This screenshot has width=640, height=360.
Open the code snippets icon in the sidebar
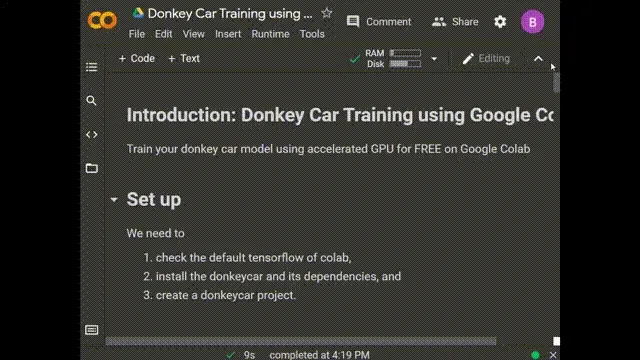[x=91, y=134]
